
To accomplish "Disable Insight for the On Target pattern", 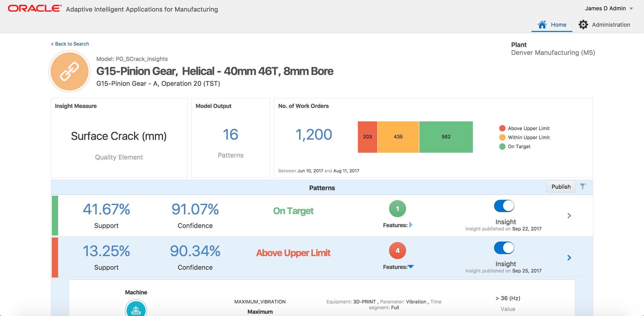I will point(504,206).
